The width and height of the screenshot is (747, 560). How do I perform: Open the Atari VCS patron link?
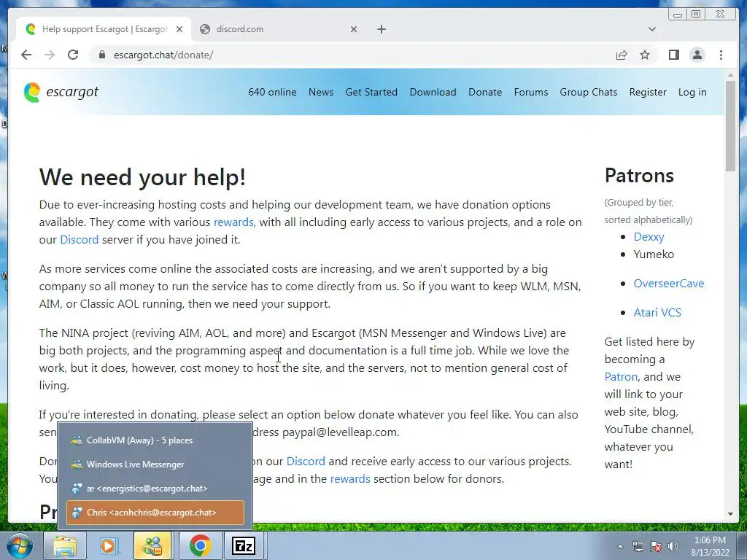[x=657, y=312]
